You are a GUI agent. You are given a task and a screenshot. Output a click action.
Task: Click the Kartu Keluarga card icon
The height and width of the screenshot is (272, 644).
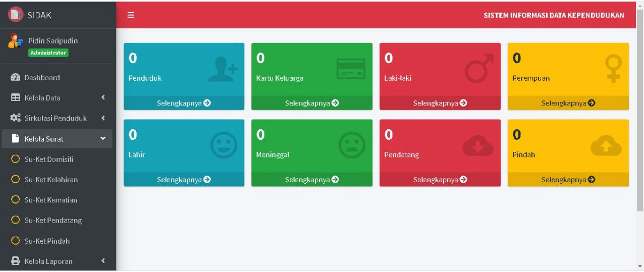(x=351, y=69)
